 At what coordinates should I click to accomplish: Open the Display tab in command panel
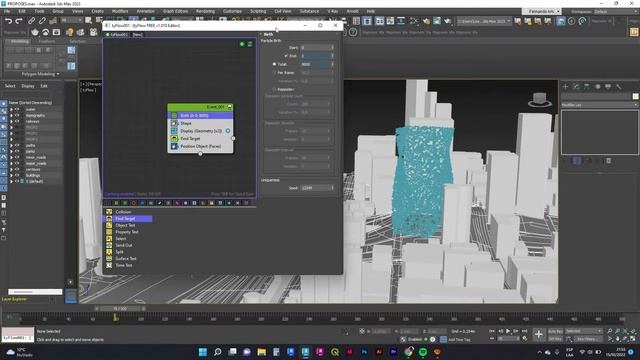pos(608,87)
